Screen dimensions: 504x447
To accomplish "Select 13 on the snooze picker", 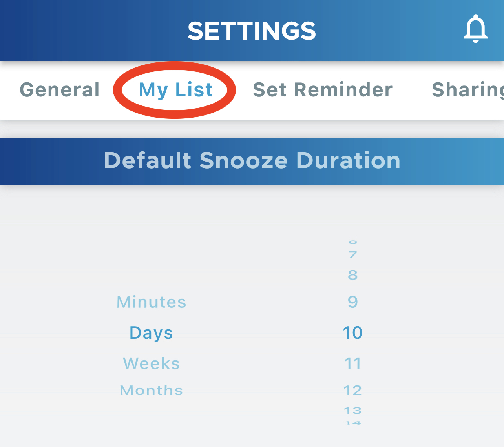I will (x=352, y=410).
